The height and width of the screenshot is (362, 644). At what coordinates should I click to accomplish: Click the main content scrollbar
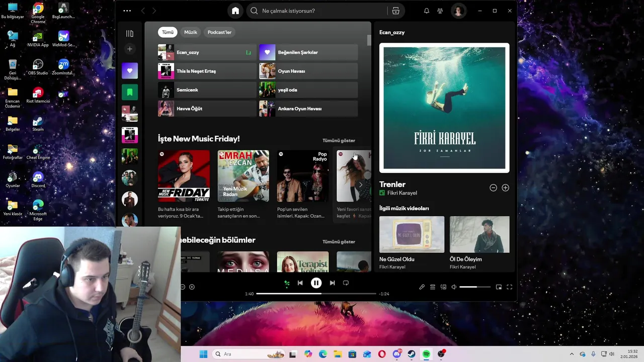[369, 40]
